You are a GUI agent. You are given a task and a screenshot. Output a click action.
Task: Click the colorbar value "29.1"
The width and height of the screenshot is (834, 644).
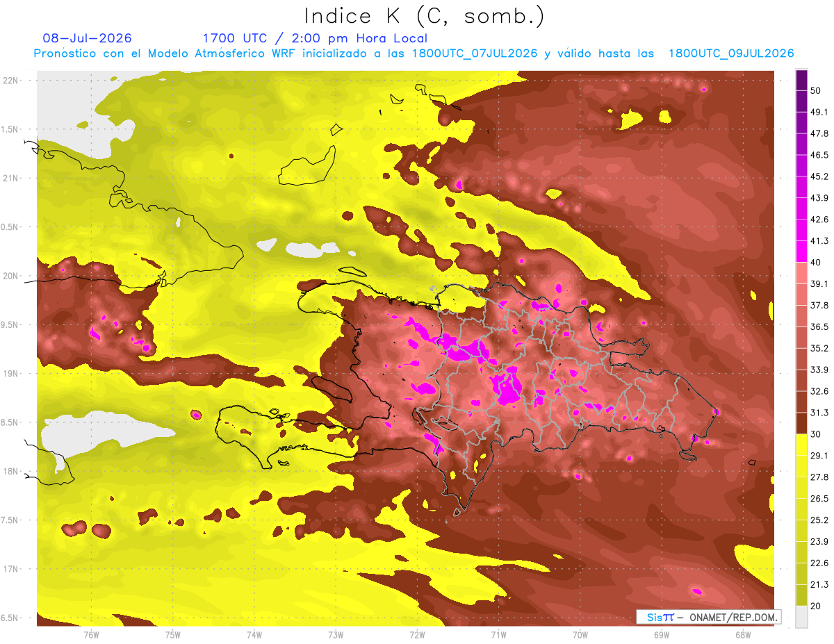(x=819, y=456)
